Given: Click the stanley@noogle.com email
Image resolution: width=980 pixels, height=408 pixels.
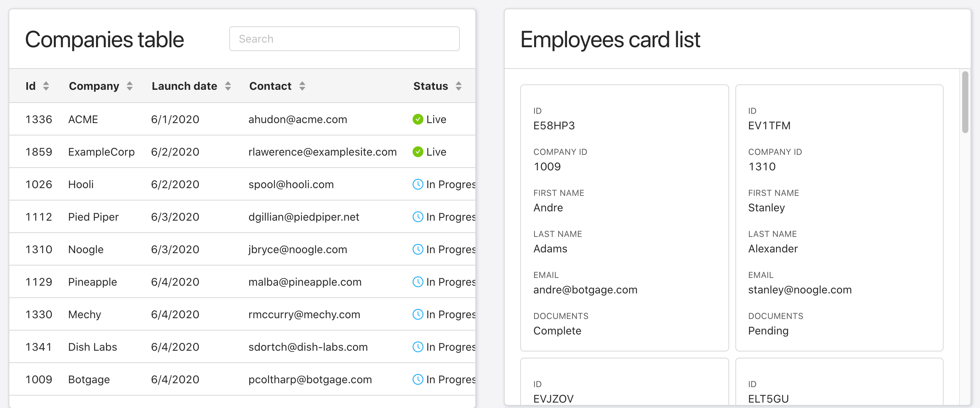Looking at the screenshot, I should click(x=800, y=290).
